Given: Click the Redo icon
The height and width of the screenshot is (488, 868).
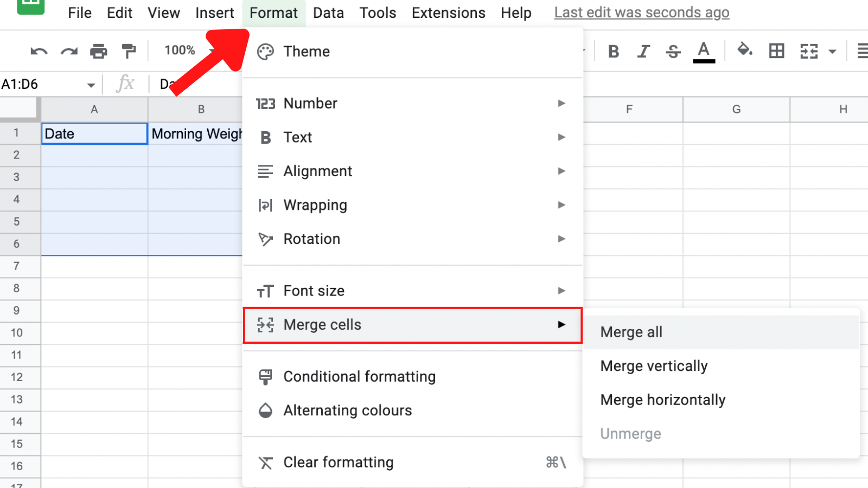Looking at the screenshot, I should click(x=68, y=50).
